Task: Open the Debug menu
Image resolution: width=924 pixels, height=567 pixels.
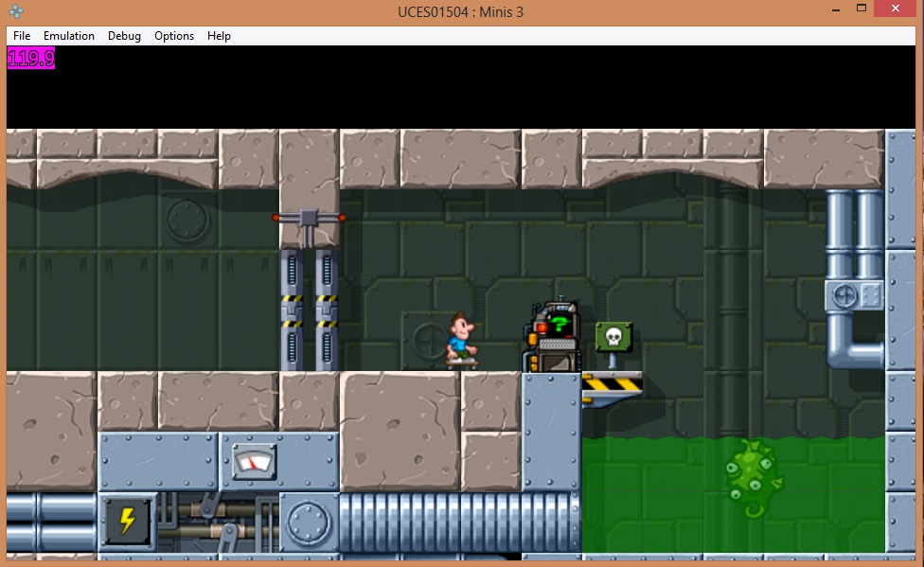Action: click(124, 36)
